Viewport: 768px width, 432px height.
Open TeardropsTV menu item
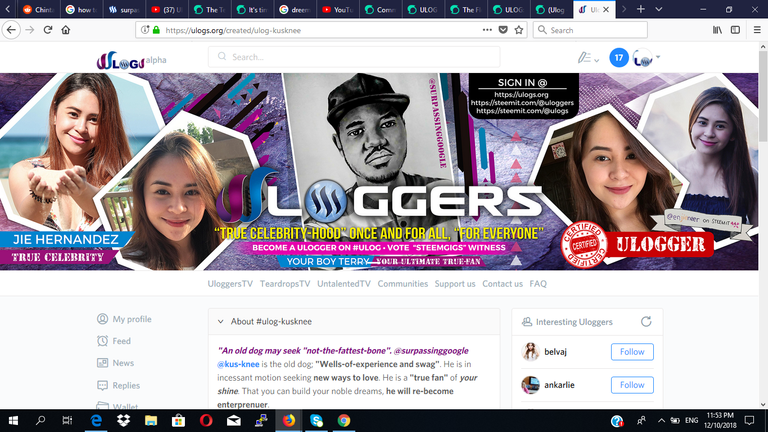point(285,284)
